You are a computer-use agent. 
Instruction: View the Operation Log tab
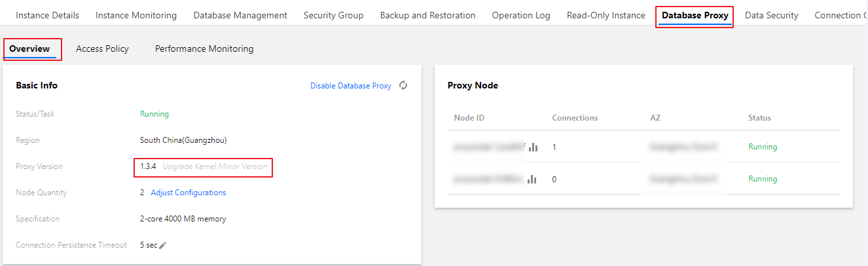coord(521,15)
